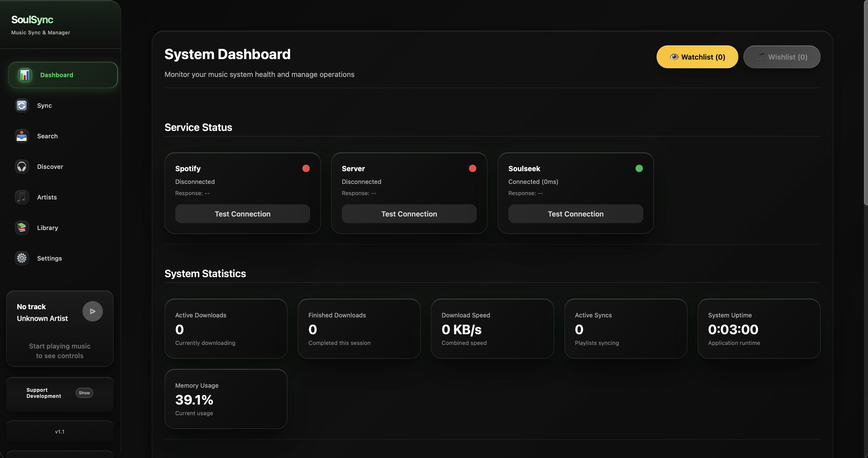This screenshot has height=458, width=868.
Task: Select the Memory Usage statistics card
Action: 225,399
